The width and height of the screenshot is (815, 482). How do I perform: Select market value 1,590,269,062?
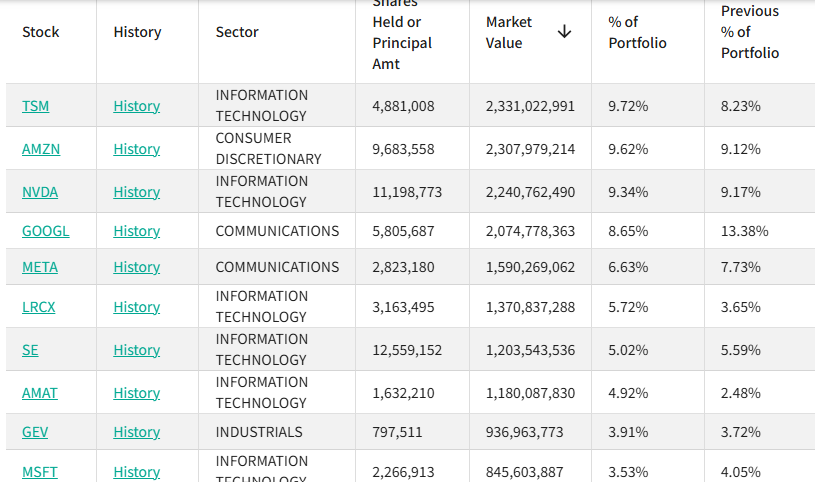(530, 267)
